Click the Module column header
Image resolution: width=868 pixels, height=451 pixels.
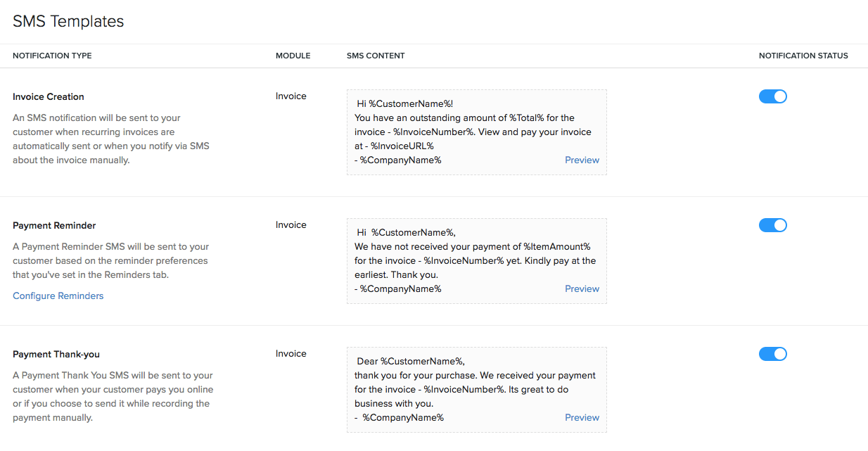point(293,56)
